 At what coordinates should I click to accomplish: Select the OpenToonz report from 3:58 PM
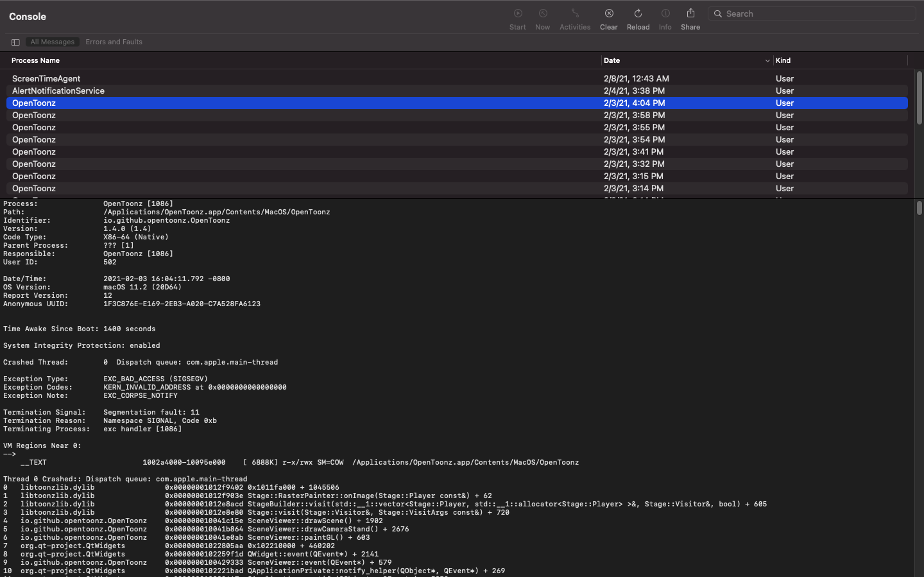(457, 116)
